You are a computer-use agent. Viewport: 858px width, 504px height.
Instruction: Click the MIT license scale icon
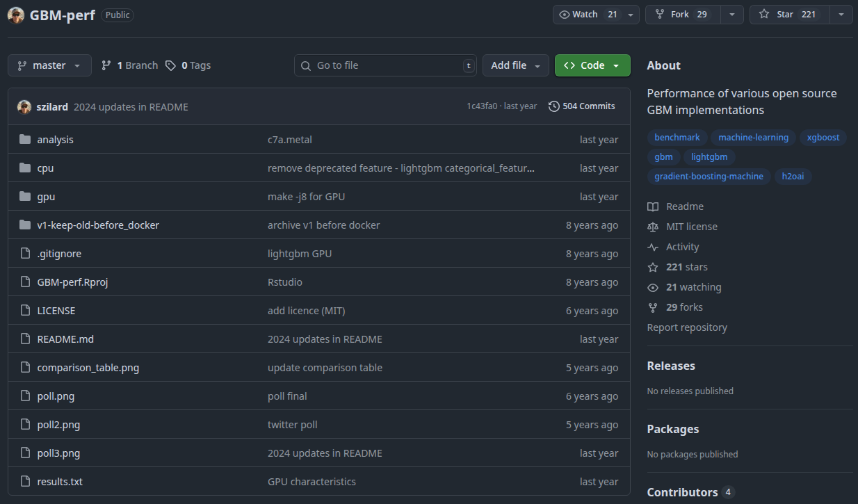tap(652, 227)
